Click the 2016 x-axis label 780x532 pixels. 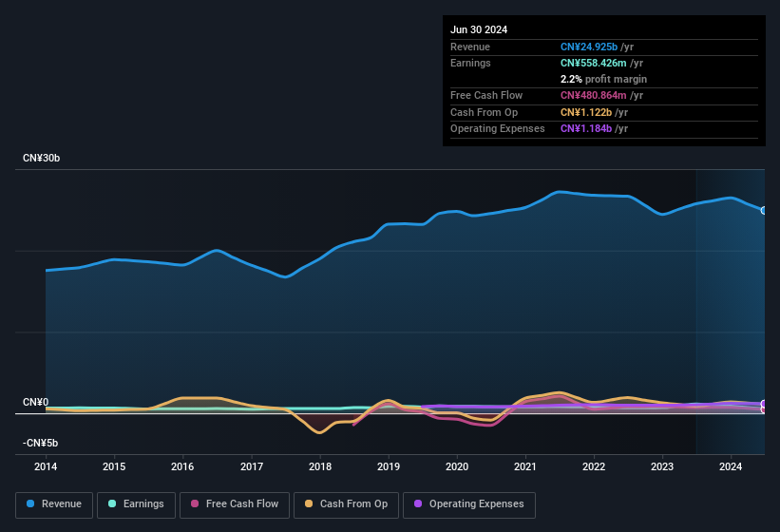click(x=182, y=466)
